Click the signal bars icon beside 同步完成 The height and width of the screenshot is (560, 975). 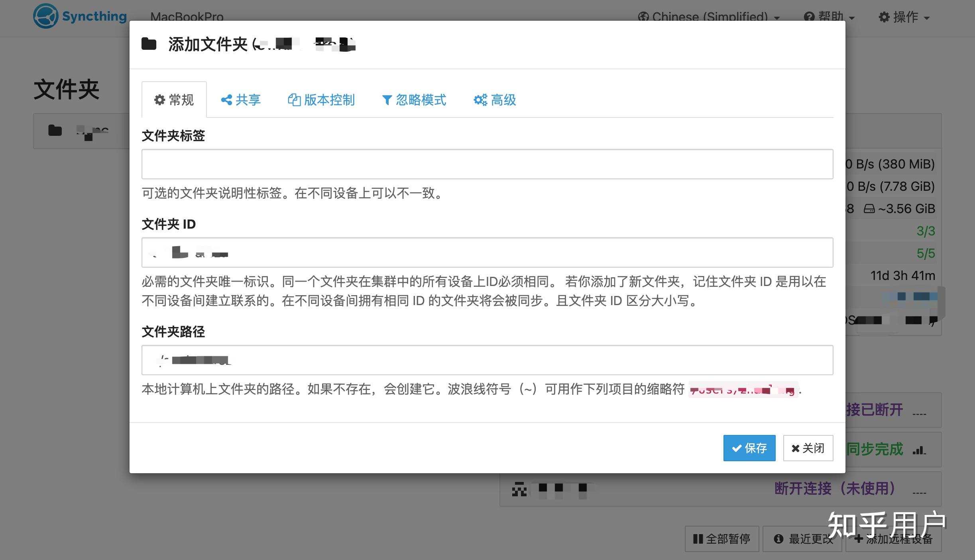pyautogui.click(x=919, y=450)
